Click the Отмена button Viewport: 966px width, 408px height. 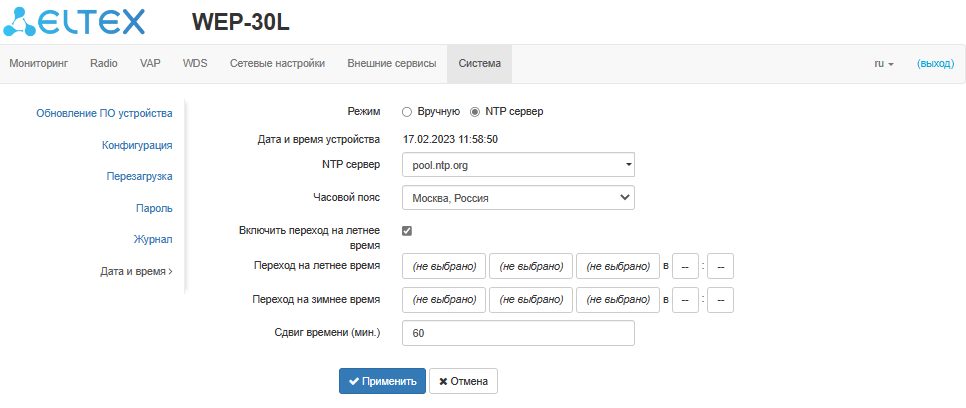point(463,381)
